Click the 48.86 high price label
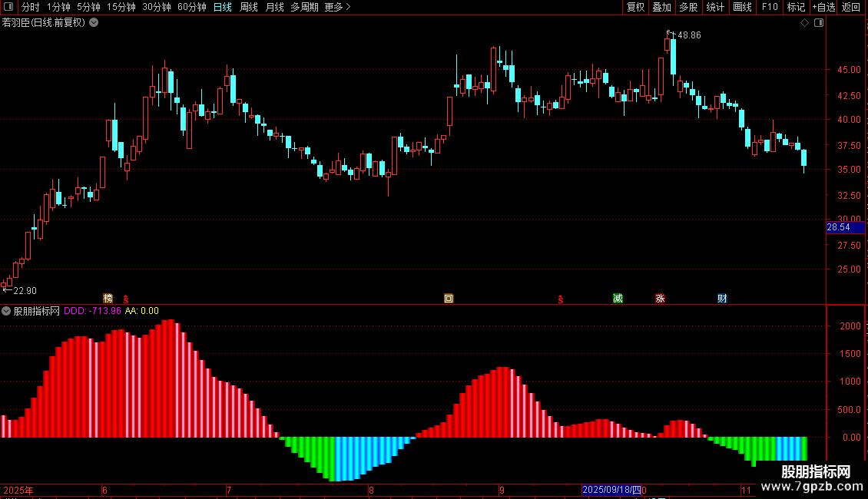This screenshot has width=868, height=499. click(x=689, y=35)
